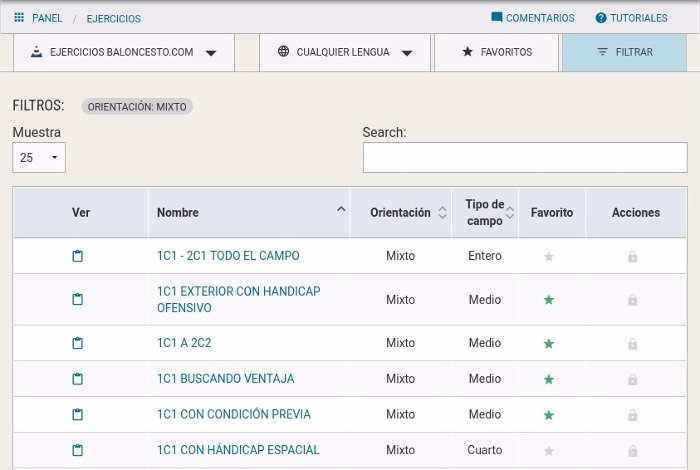Sort table by Nombre column header
700x470 pixels.
click(250, 212)
